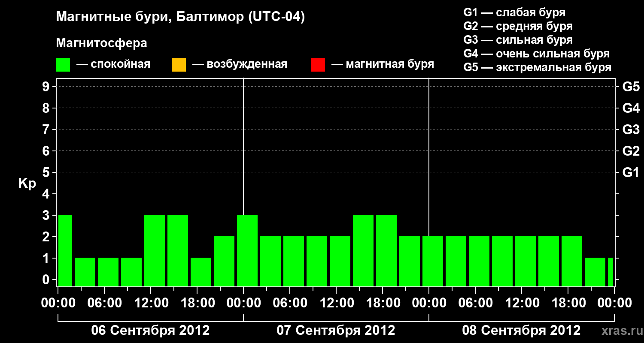Click the 'Kp' axis title
This screenshot has width=644, height=343.
27,184
